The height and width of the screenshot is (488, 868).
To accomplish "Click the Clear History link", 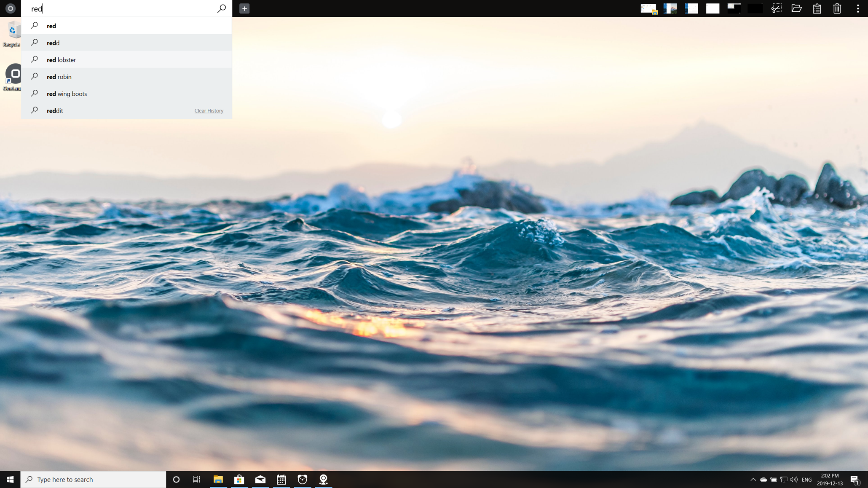I will [209, 111].
